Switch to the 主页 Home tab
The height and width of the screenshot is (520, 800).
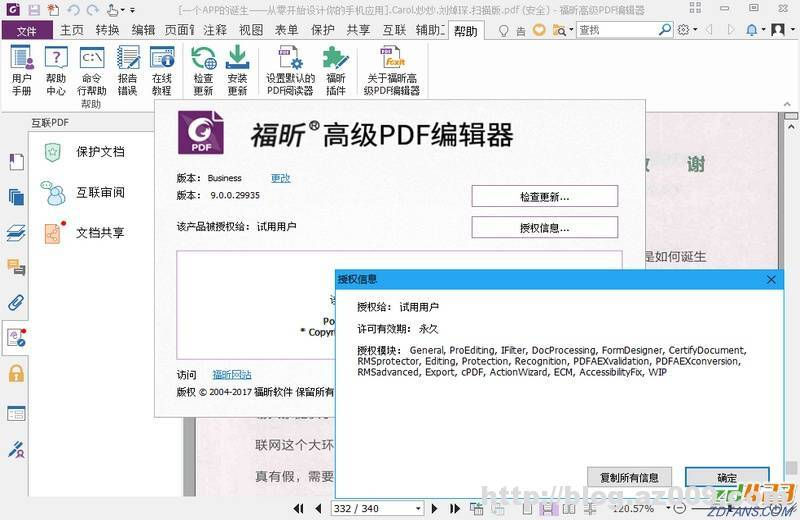click(x=72, y=30)
